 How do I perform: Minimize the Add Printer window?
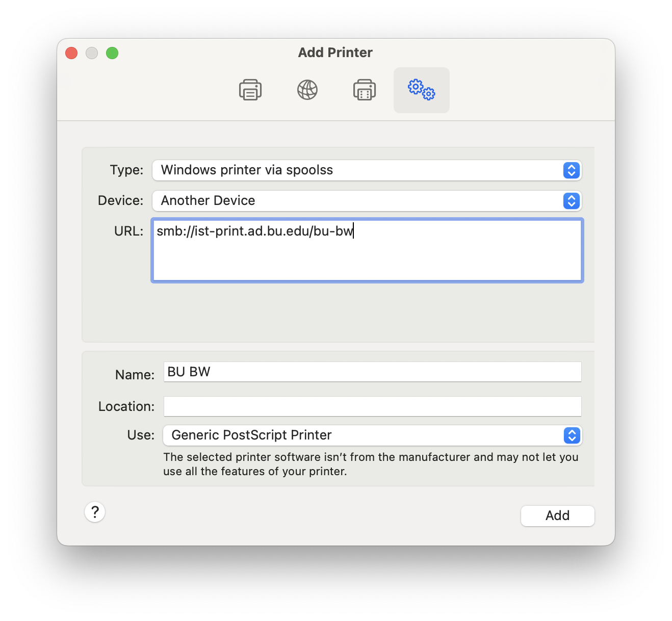[x=92, y=53]
